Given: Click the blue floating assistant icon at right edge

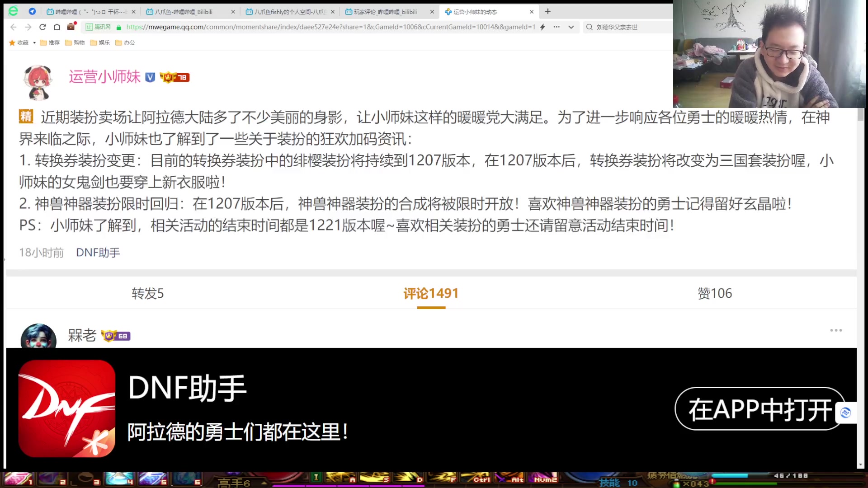Looking at the screenshot, I should pyautogui.click(x=846, y=413).
